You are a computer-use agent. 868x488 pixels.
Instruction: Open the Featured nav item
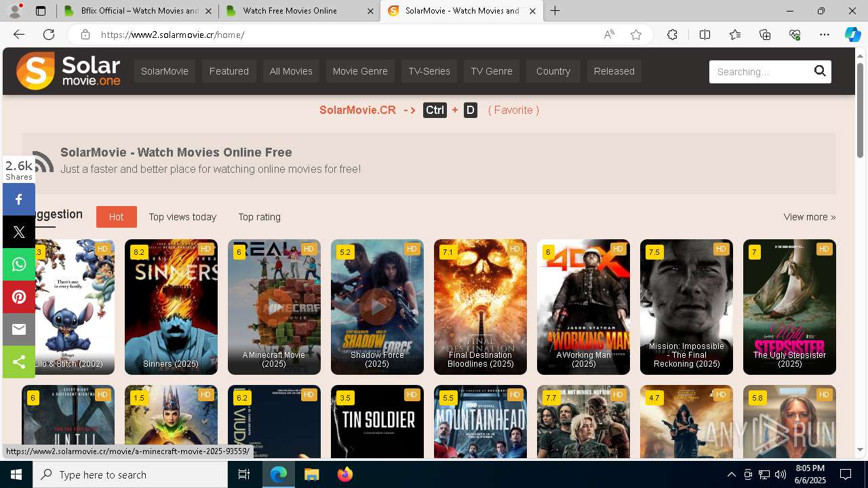(229, 71)
